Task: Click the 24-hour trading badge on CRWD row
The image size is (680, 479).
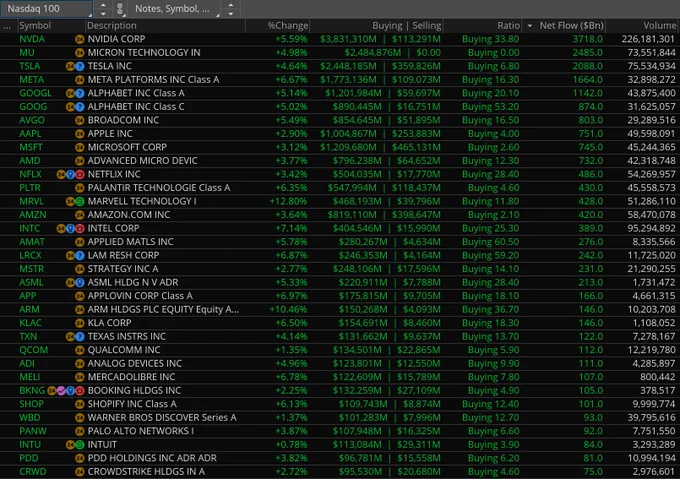Action: [79, 472]
